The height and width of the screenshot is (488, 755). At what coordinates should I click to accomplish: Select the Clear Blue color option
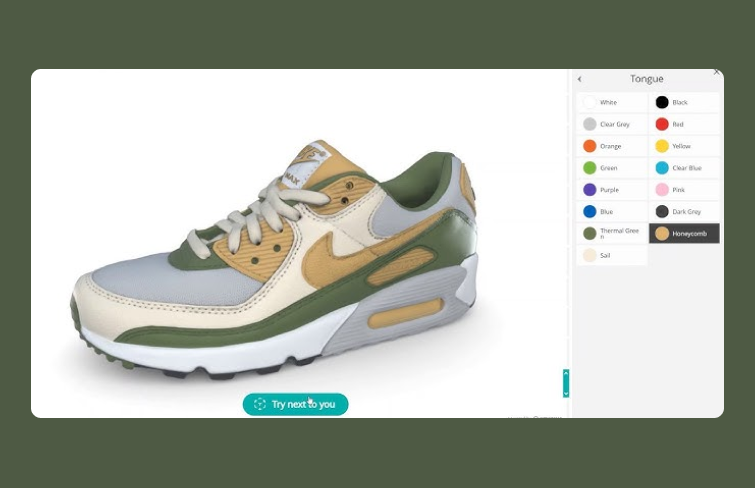(684, 168)
